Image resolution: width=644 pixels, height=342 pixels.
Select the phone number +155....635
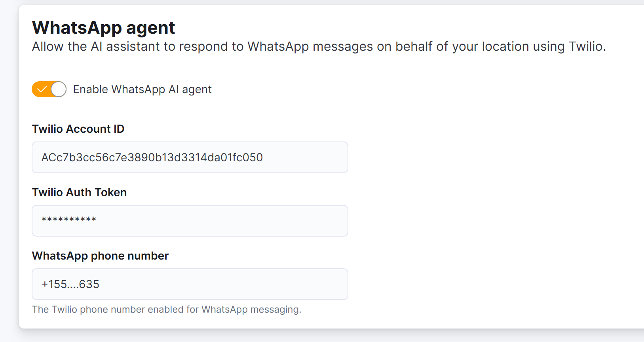coord(70,284)
